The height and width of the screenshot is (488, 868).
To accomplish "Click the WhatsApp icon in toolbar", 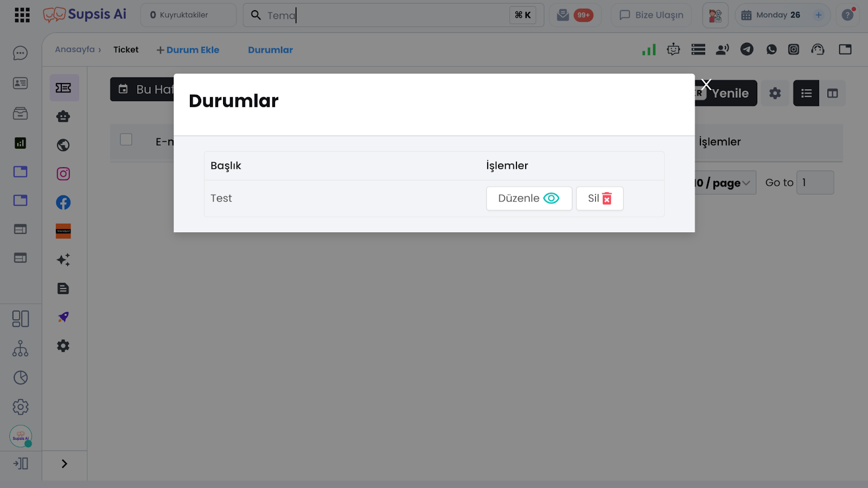I will point(771,49).
